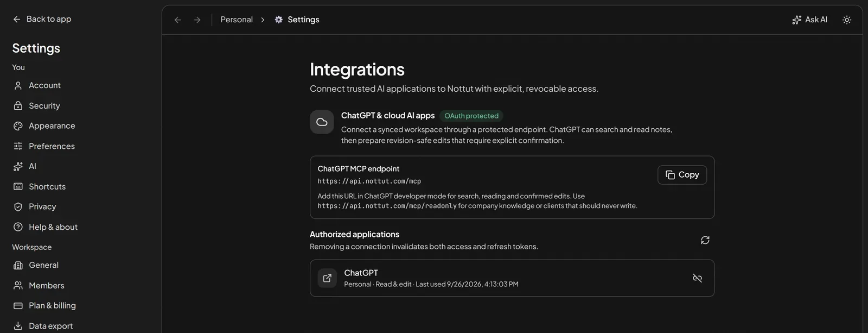This screenshot has width=868, height=333.
Task: Click chevron between Personal and Settings
Action: coord(263,20)
